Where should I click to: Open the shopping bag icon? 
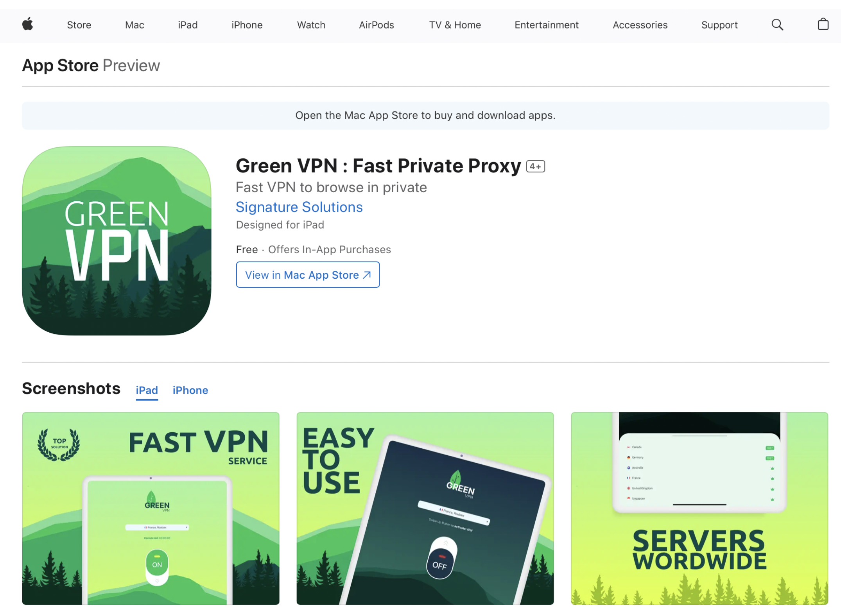tap(823, 24)
